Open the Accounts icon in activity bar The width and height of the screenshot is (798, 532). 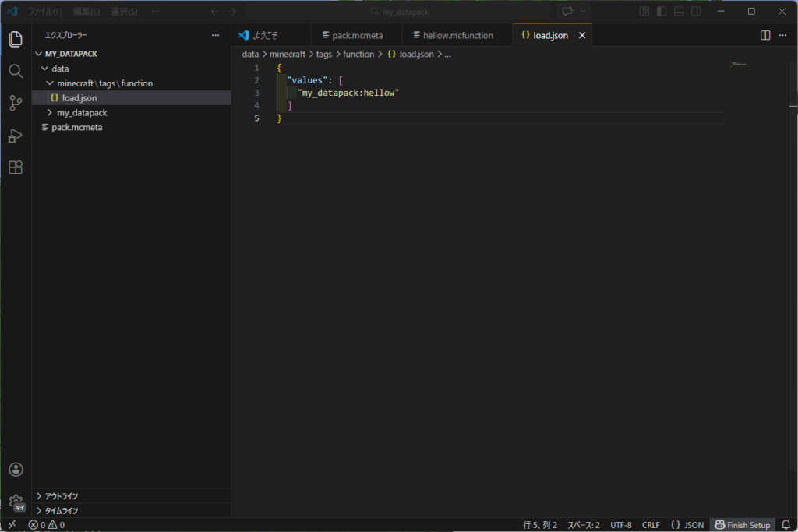tap(16, 470)
